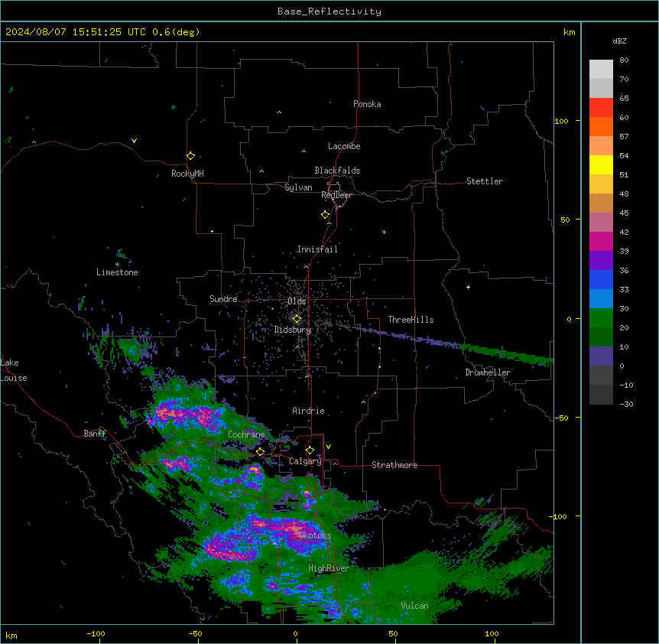Click the Sundre label
659x644 pixels.
pyautogui.click(x=223, y=299)
